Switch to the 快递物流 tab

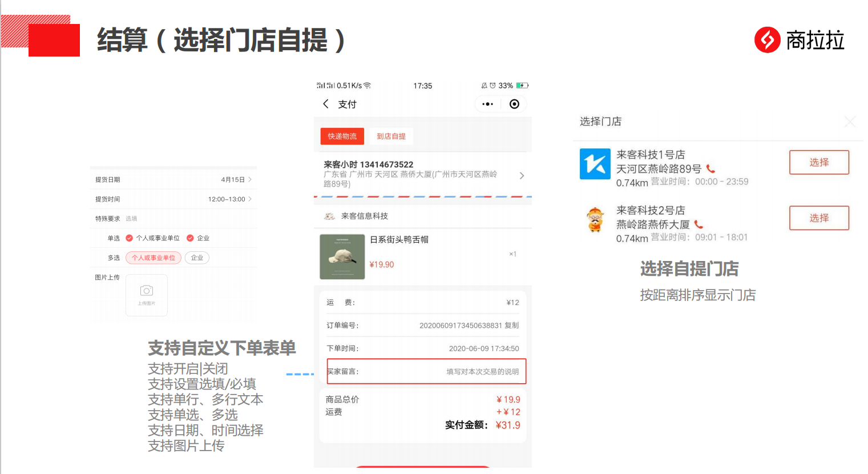point(342,136)
